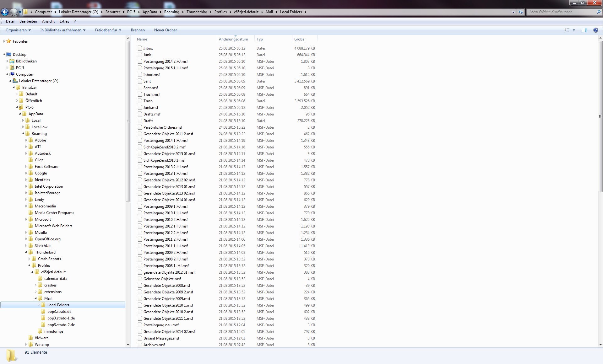Expand the crashes folder node
Image resolution: width=603 pixels, height=364 pixels.
(36, 285)
